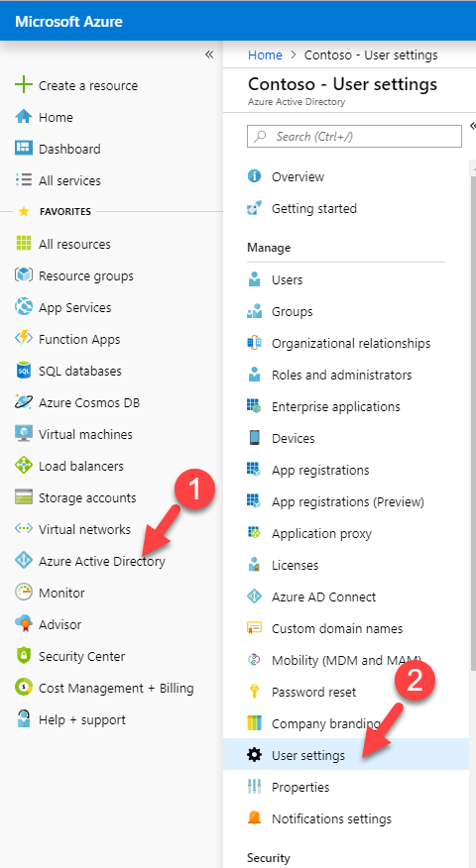Click the All resources grid icon
This screenshot has width=476, height=868.
coord(24,244)
